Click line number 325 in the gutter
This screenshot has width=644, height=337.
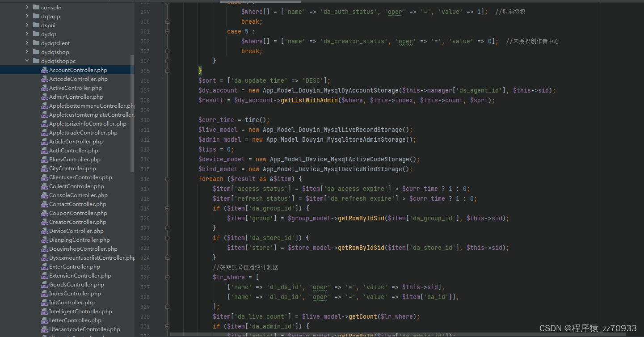(x=144, y=267)
